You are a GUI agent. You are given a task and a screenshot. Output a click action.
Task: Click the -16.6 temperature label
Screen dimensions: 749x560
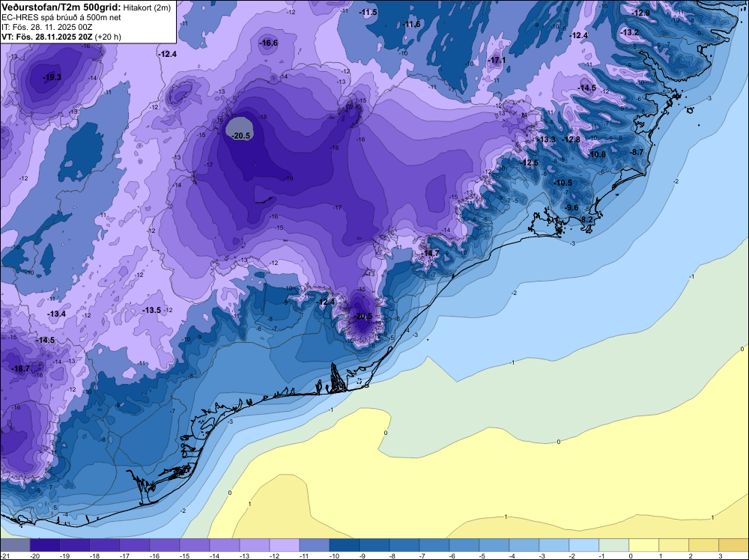(268, 43)
